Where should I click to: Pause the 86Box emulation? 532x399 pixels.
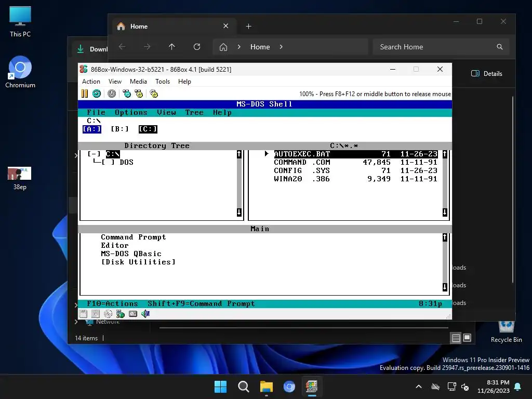85,94
